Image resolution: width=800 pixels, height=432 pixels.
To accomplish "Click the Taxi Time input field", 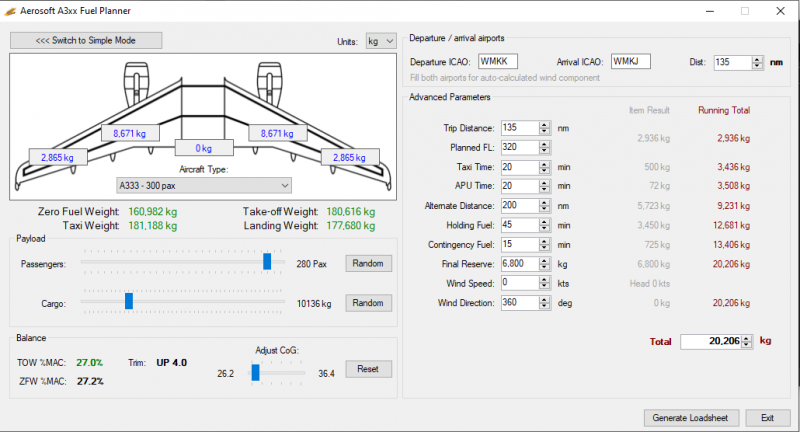I will (519, 167).
